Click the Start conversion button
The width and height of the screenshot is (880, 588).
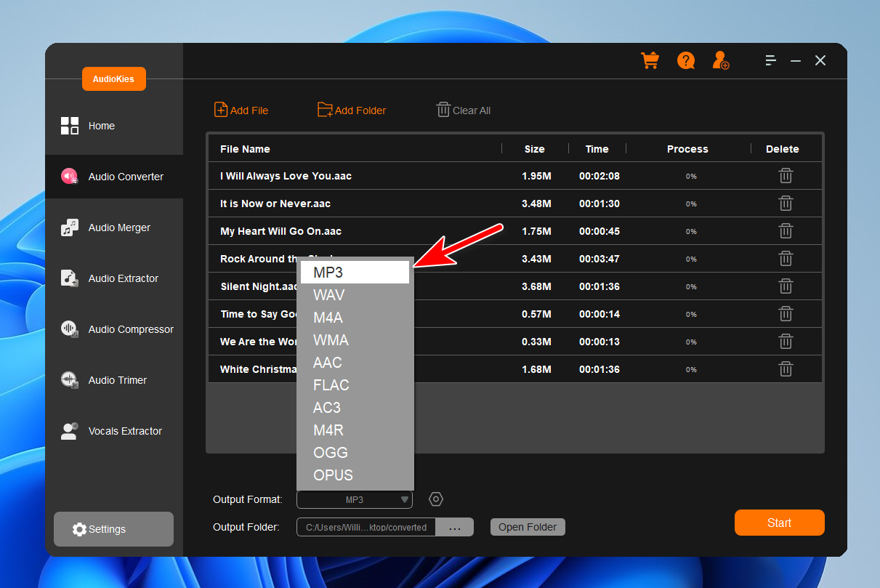click(779, 523)
